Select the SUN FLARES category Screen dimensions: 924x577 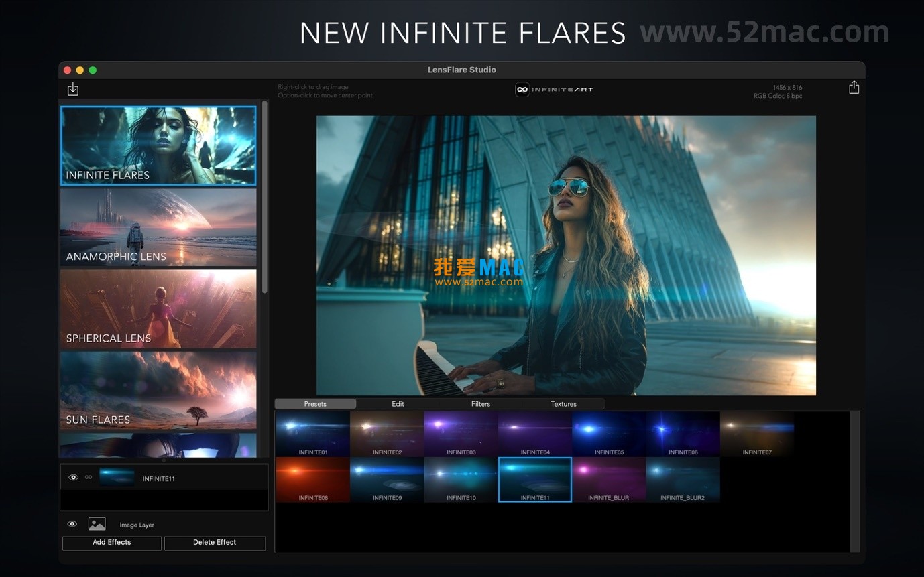158,390
